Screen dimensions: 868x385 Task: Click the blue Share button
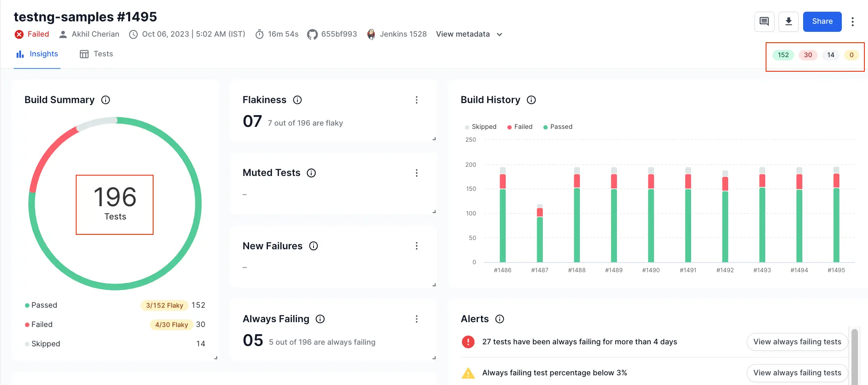(x=822, y=21)
